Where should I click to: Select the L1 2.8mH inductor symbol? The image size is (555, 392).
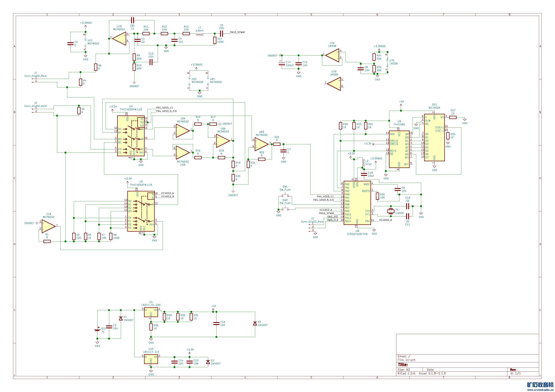[x=199, y=34]
